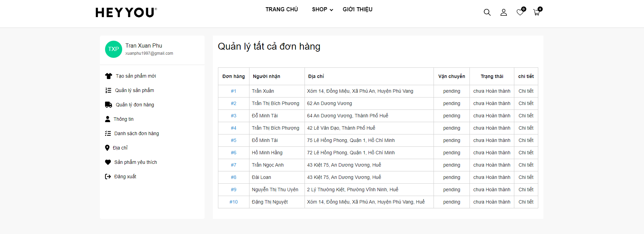Open Quản lý sản phẩm in sidebar

click(x=134, y=90)
